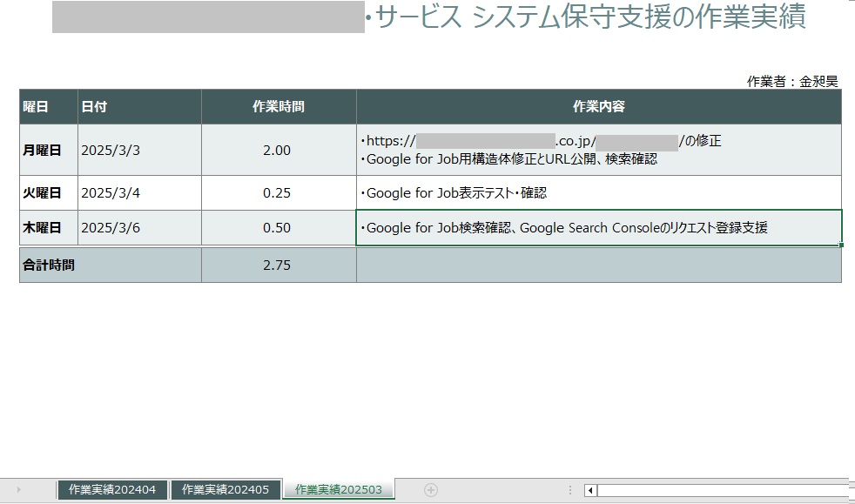
Task: Click the 作業者 name text
Action: pos(792,82)
